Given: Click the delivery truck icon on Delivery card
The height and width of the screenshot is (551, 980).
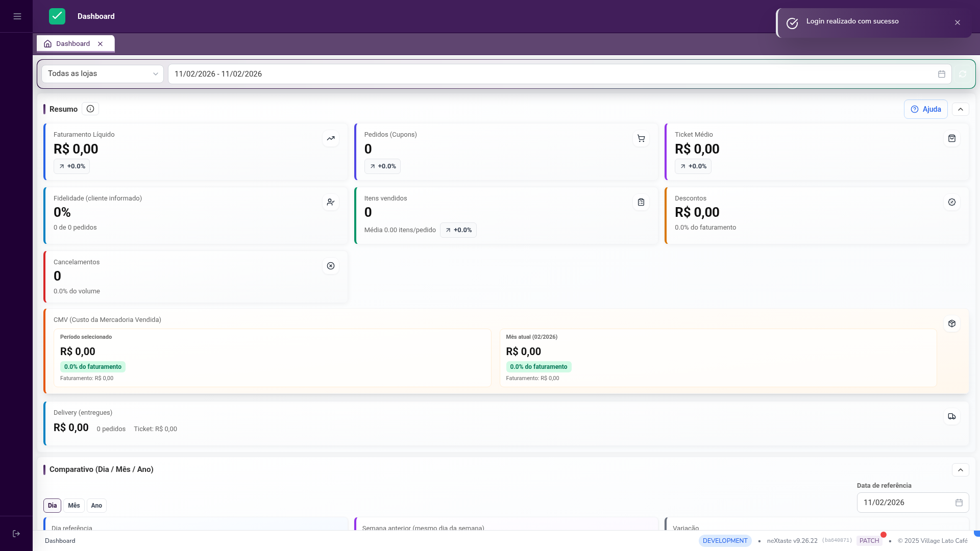Looking at the screenshot, I should [951, 416].
